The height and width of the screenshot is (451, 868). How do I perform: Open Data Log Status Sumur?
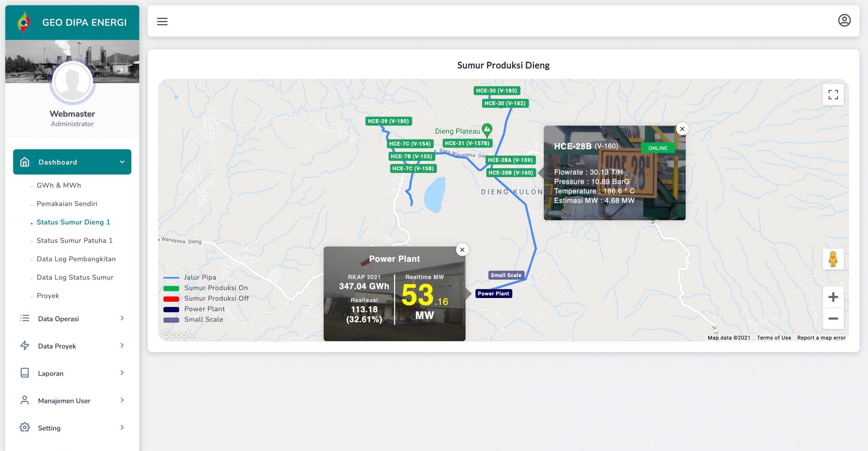(75, 277)
